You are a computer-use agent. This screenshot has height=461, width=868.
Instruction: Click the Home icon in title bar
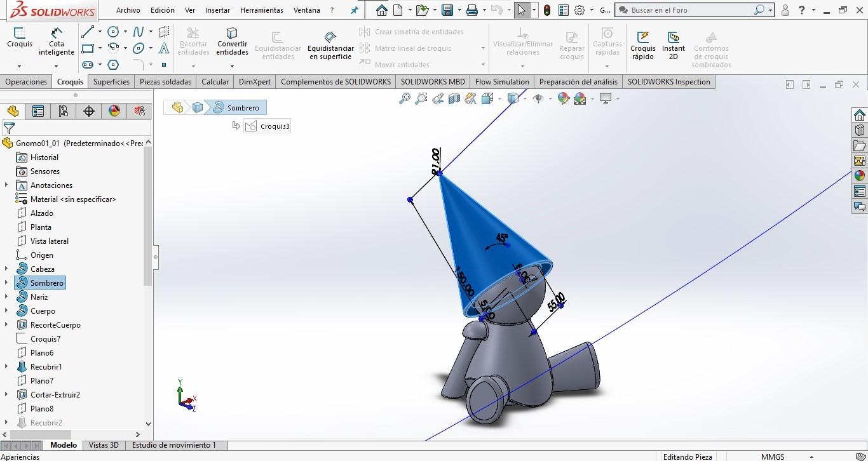tap(381, 10)
